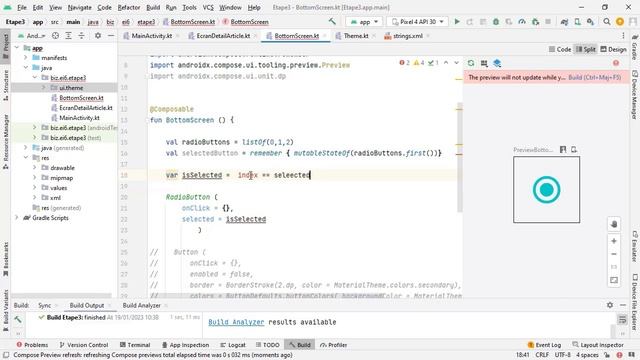Viewport: 640px width, 360px height.
Task: Click the 4 spaces indent setting
Action: pos(587,355)
